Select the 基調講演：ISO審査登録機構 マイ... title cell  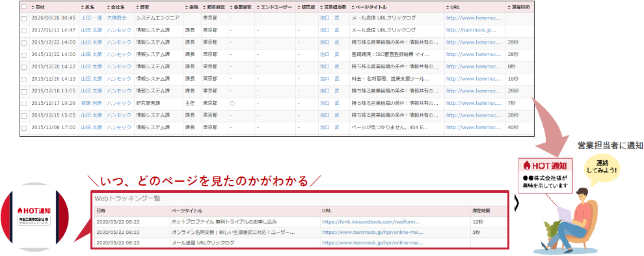pos(390,54)
